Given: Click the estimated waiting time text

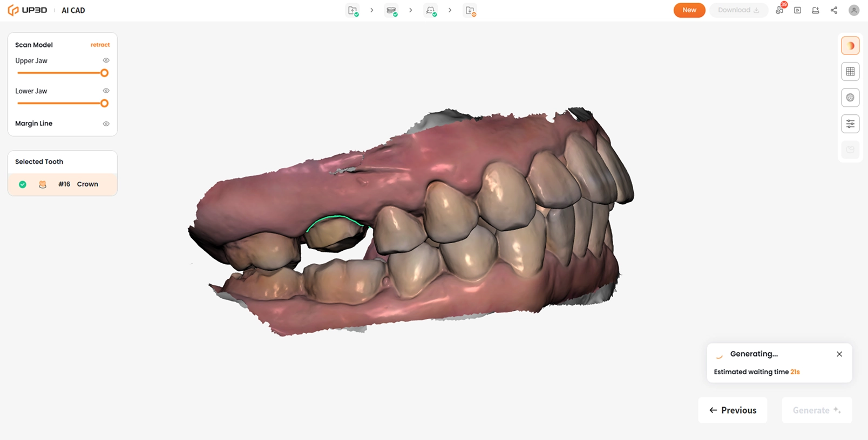Looking at the screenshot, I should pyautogui.click(x=757, y=372).
